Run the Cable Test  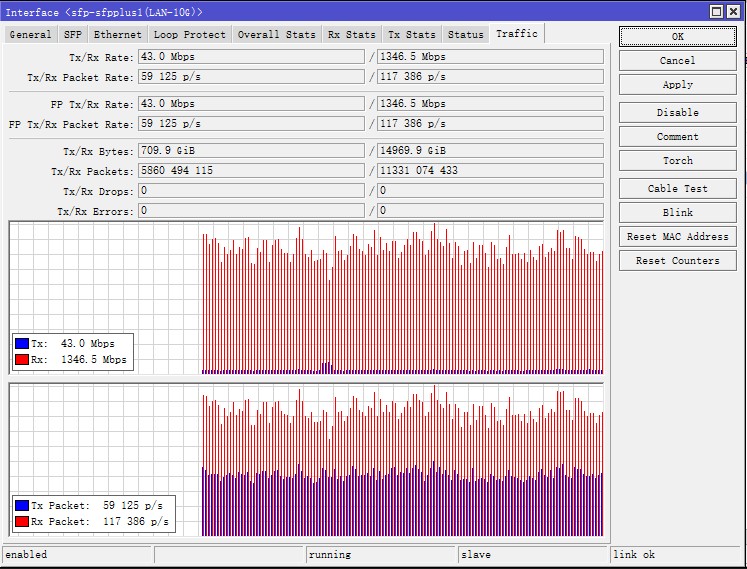(677, 189)
